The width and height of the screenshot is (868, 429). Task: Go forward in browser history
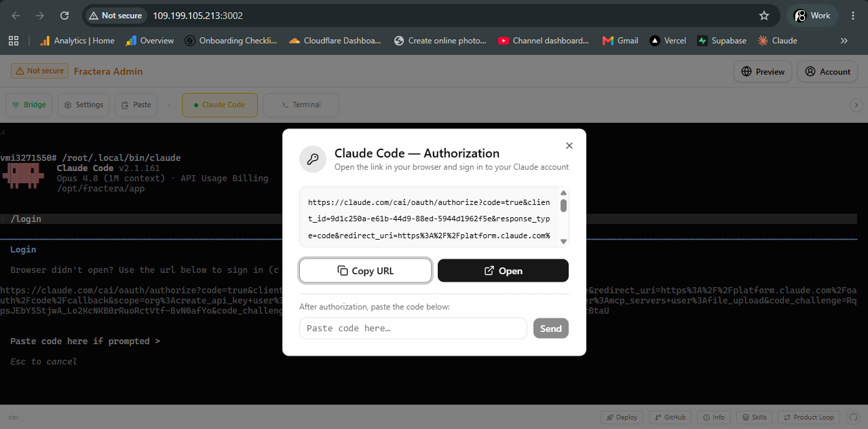click(x=40, y=15)
